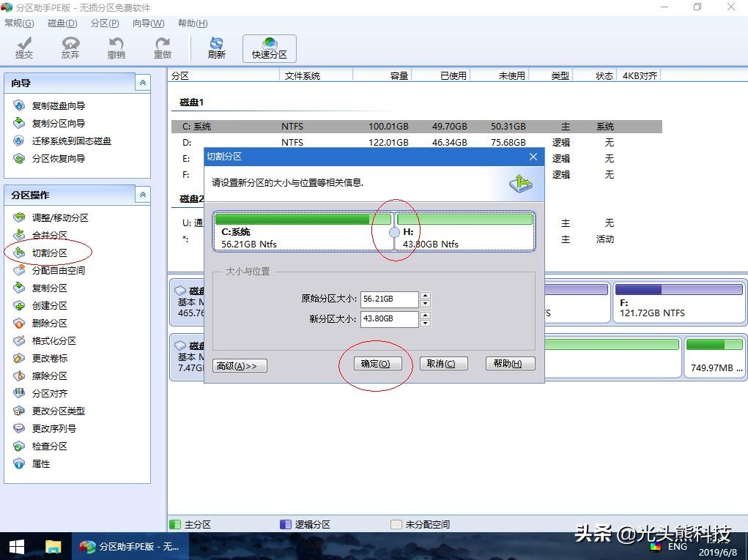
Task: Open the 帮助(H) menu
Action: [x=192, y=23]
